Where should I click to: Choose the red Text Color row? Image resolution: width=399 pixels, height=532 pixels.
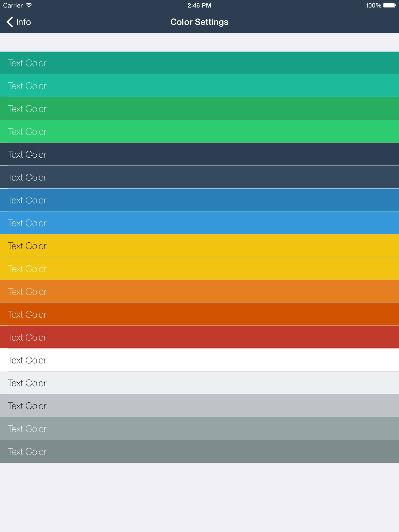point(199,337)
